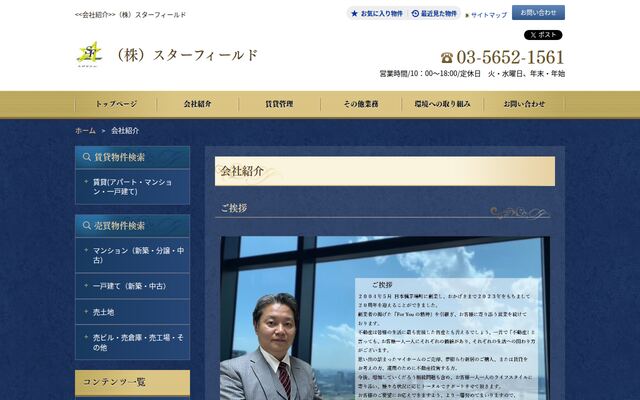Click the clock icon in 最近見た物件
The width and height of the screenshot is (640, 400).
[x=415, y=13]
